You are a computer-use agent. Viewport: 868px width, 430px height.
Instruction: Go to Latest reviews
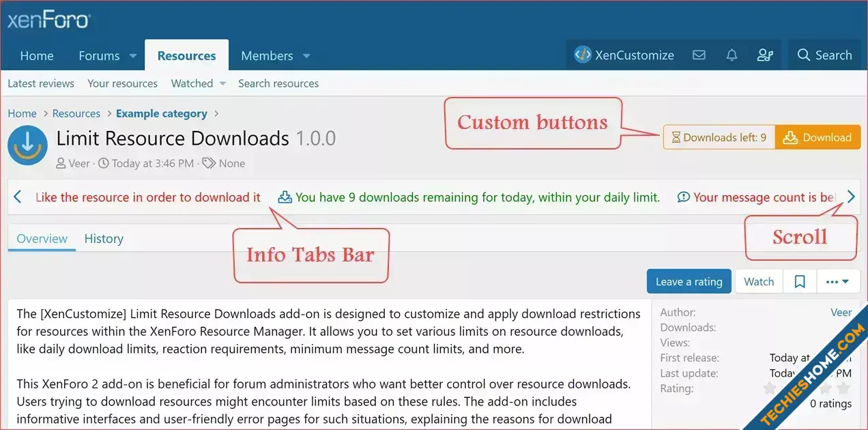point(41,83)
